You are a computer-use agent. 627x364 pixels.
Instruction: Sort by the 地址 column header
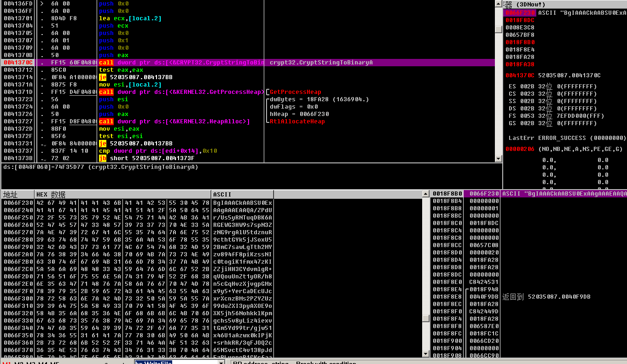[x=17, y=194]
